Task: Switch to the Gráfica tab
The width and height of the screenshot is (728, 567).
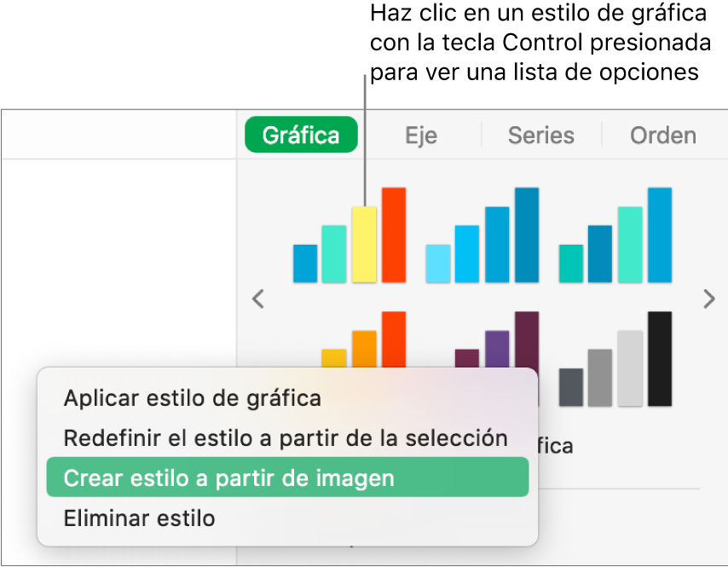Action: (301, 135)
